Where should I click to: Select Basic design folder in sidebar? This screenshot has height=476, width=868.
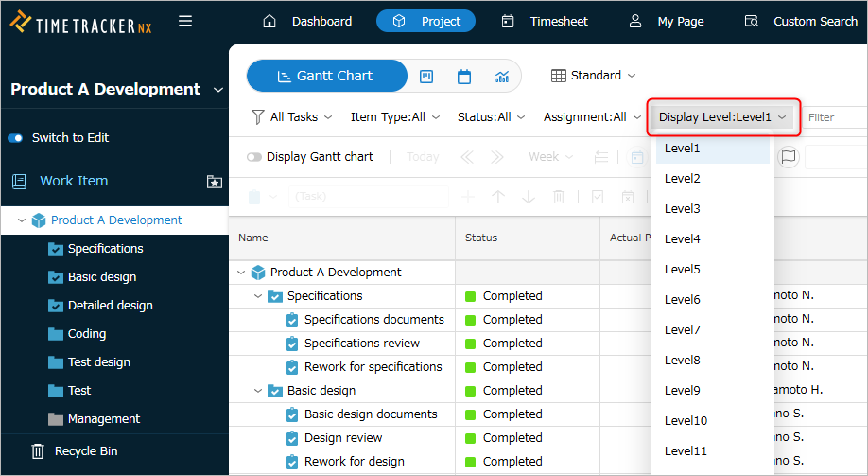[x=102, y=276]
